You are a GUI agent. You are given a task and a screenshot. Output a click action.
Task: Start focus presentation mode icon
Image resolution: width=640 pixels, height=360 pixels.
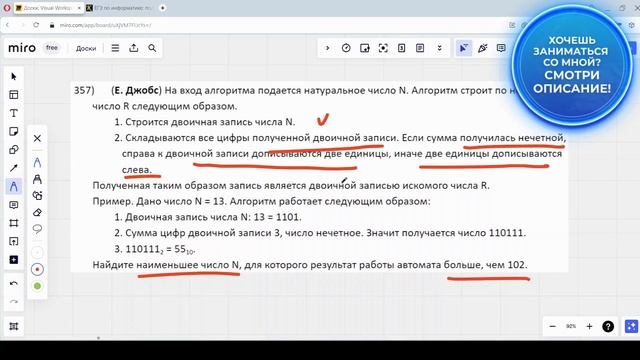[x=383, y=48]
